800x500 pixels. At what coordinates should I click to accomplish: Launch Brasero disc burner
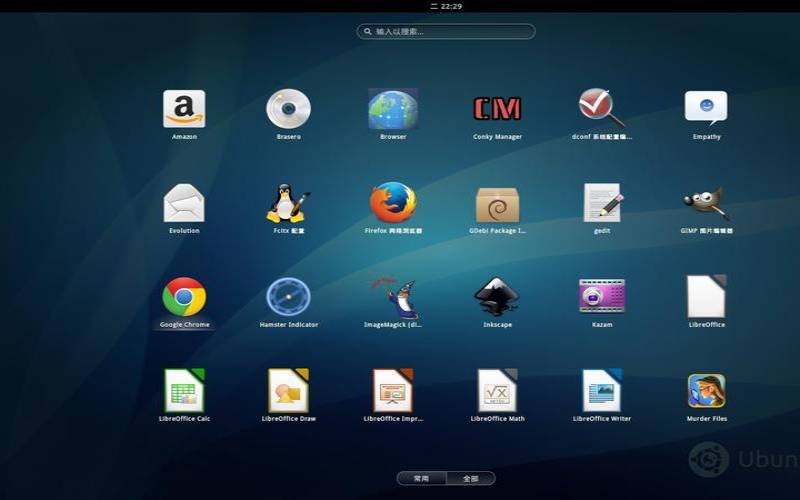pos(288,109)
